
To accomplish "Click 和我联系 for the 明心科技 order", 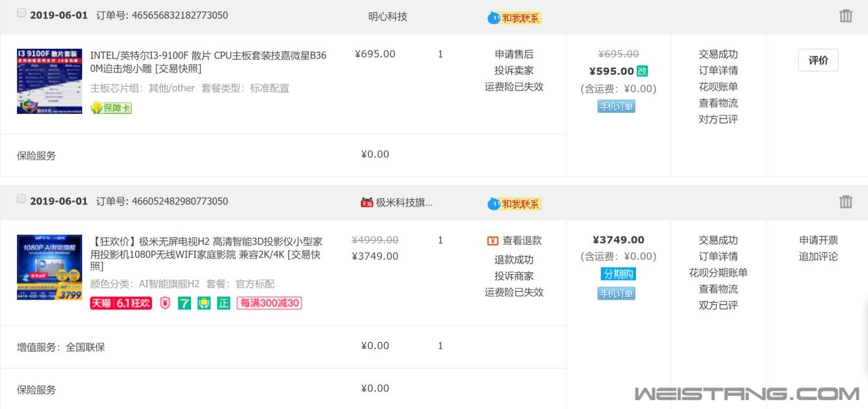I will tap(521, 18).
